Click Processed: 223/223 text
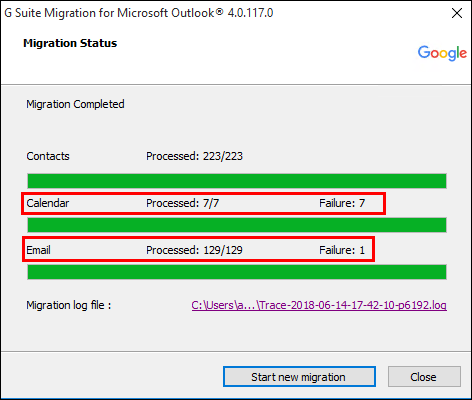 coord(194,156)
